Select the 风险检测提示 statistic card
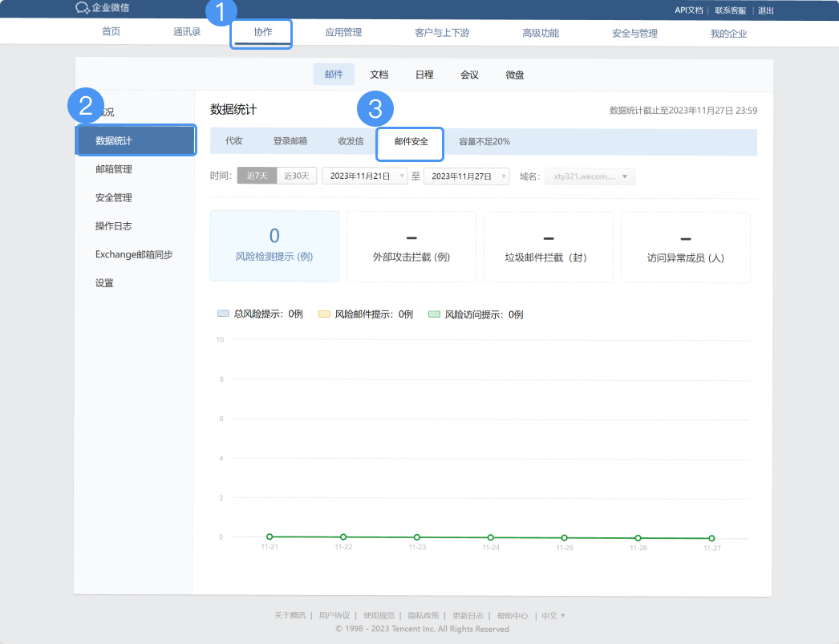This screenshot has height=644, width=839. (274, 246)
